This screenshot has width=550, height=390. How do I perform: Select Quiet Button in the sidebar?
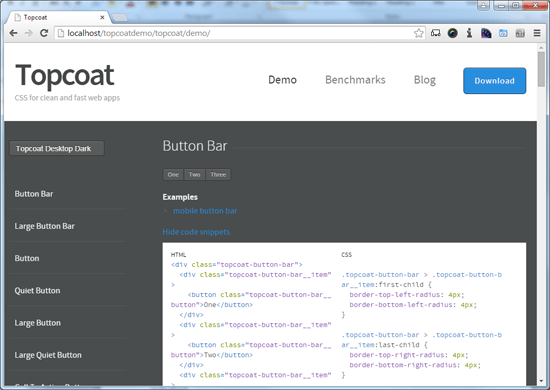point(37,291)
